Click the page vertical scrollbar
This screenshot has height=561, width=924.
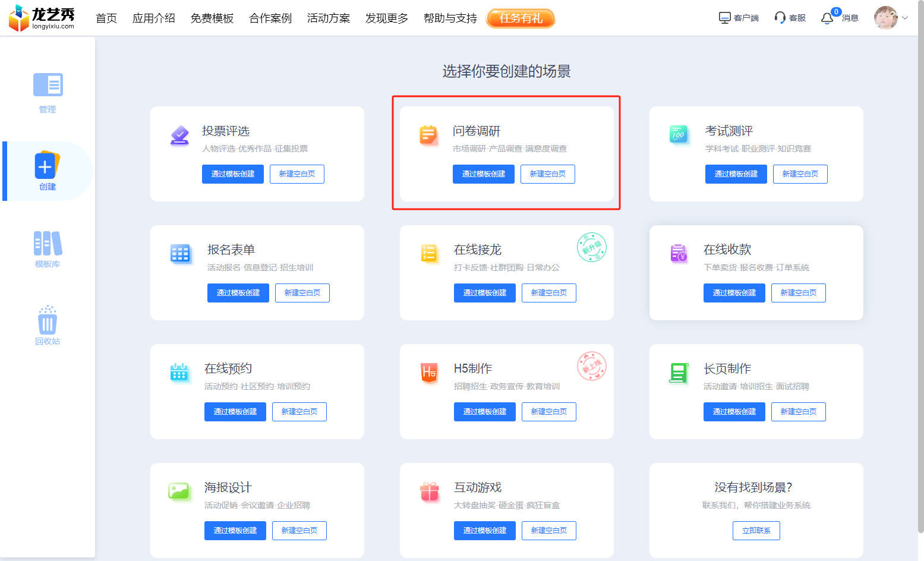click(921, 267)
